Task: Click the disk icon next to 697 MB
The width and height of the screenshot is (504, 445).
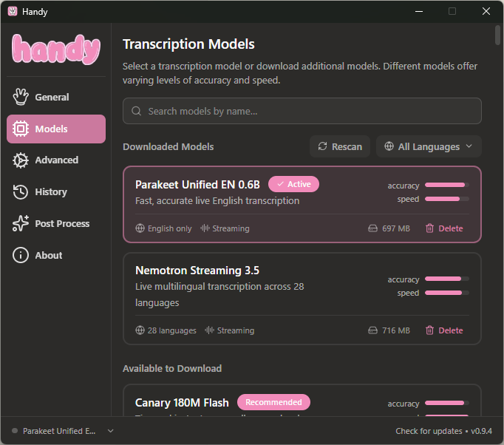Action: pos(372,228)
